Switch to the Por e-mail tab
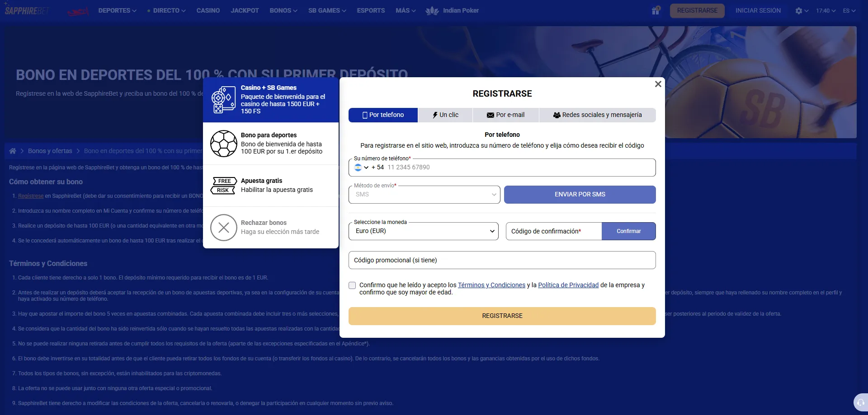Screen dimensions: 868x415 (x=505, y=115)
